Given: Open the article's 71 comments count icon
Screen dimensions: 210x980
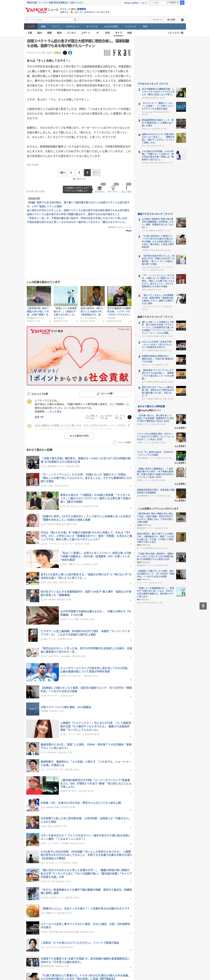Looking at the screenshot, I should coord(50,53).
